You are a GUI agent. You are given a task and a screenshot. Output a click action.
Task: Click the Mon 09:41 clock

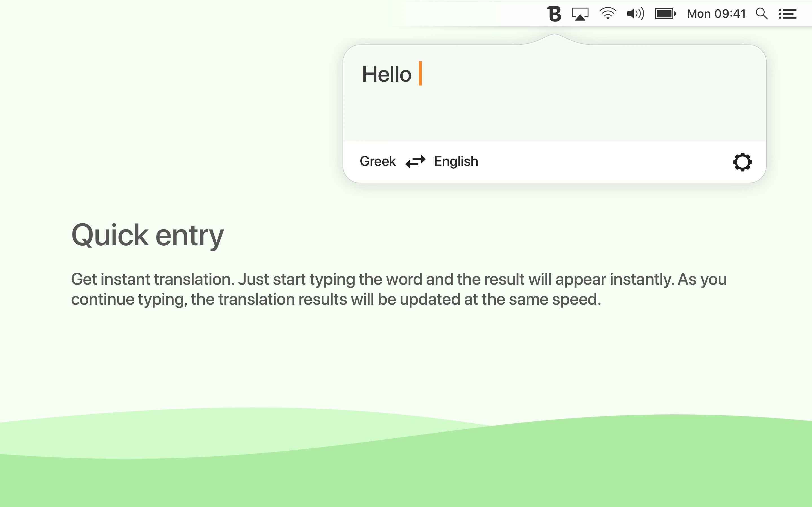(x=716, y=14)
